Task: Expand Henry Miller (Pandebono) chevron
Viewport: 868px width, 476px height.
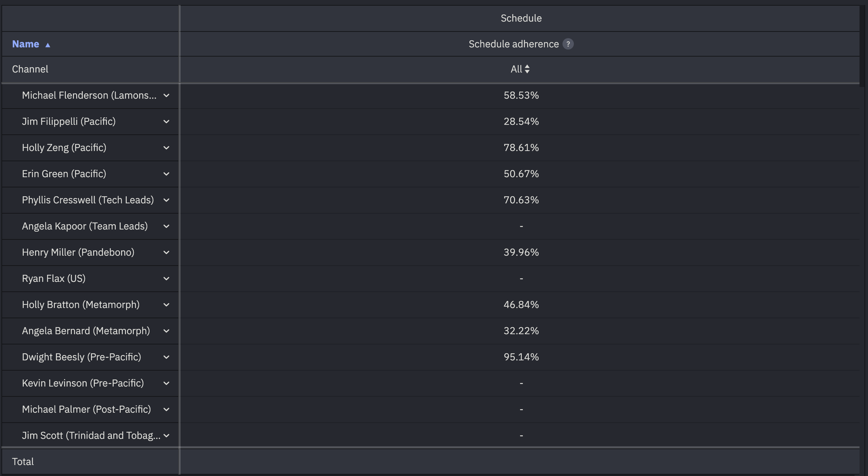Action: click(166, 252)
